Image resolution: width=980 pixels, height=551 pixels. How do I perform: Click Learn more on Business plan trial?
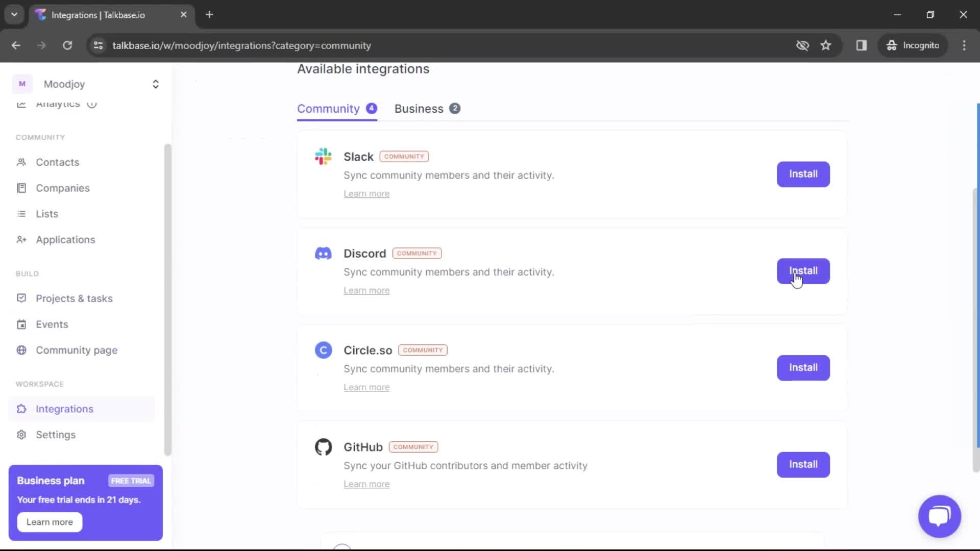pos(49,521)
